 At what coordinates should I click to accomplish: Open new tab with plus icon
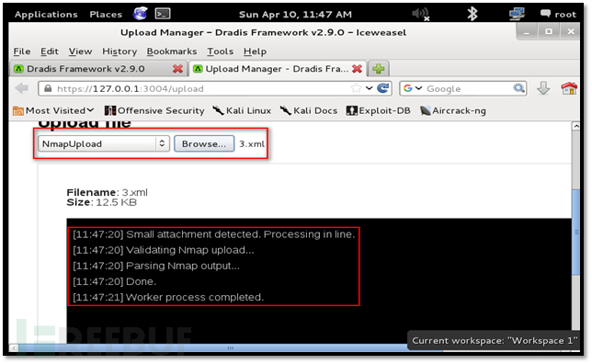[379, 69]
